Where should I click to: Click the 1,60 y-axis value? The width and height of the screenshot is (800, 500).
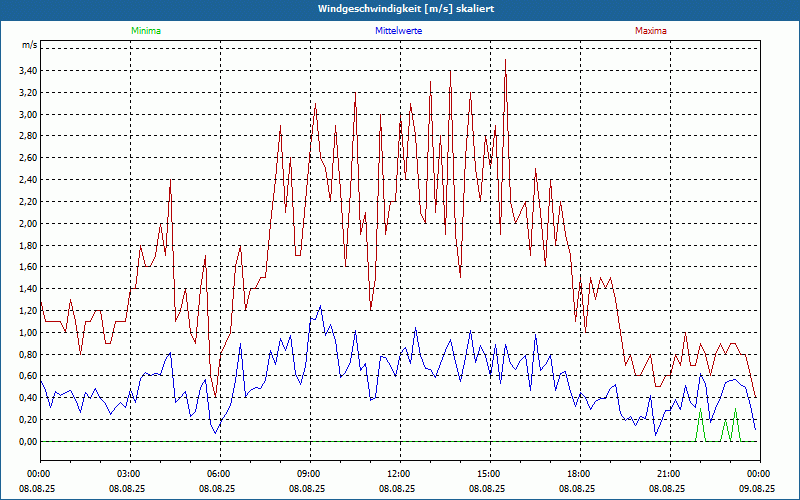(28, 267)
